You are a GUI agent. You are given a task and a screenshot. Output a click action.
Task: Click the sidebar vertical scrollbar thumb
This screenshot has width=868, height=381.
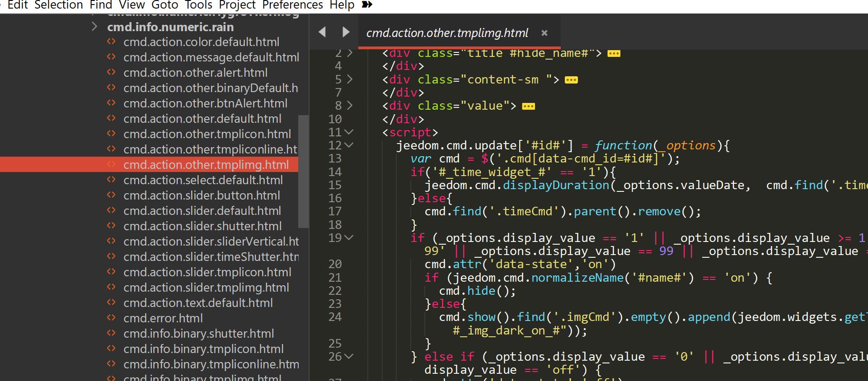point(303,172)
